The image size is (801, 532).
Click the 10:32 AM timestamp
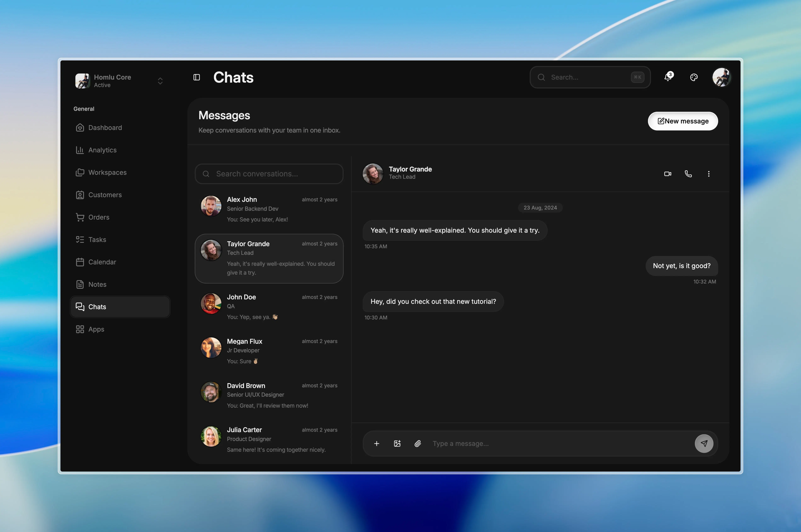pyautogui.click(x=705, y=282)
